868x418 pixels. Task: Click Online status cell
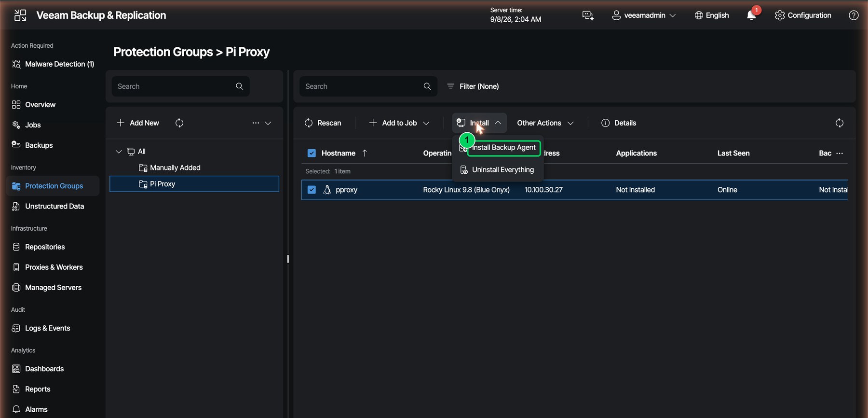tap(727, 190)
